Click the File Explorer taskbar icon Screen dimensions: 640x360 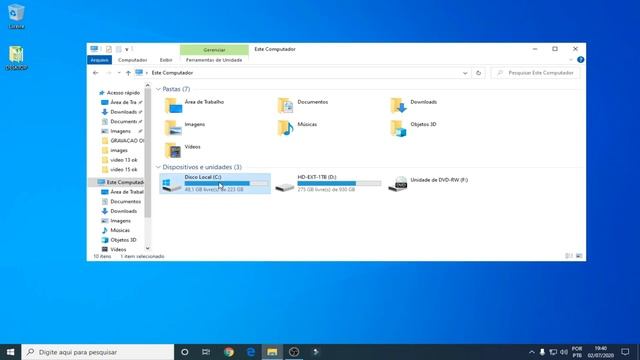pyautogui.click(x=272, y=352)
